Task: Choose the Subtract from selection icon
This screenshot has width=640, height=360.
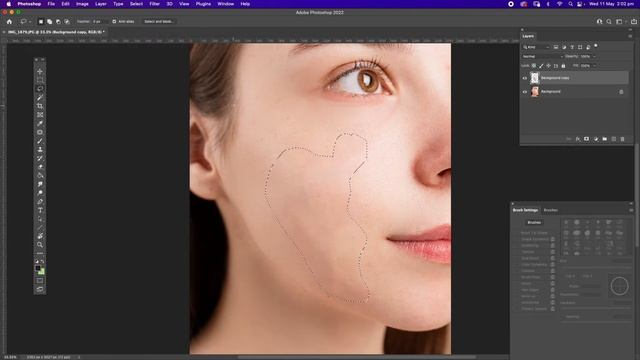Action: pyautogui.click(x=58, y=22)
